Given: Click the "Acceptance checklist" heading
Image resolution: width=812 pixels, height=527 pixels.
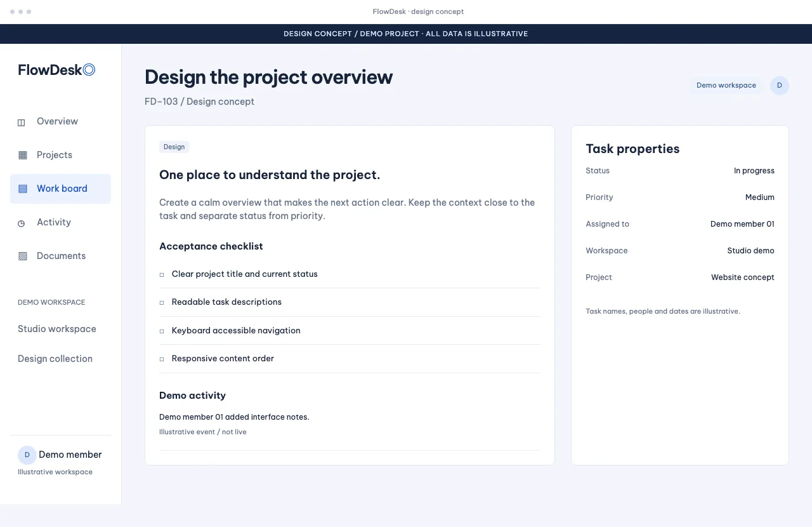Looking at the screenshot, I should click(x=211, y=246).
